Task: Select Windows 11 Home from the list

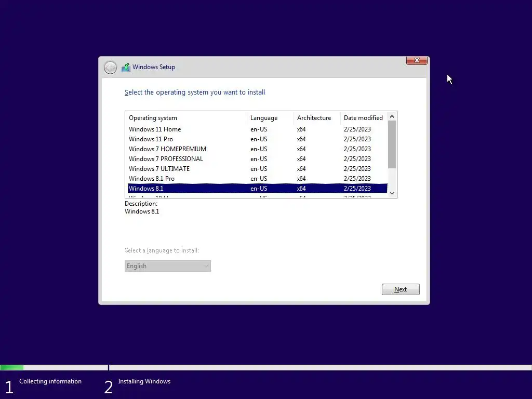Action: [258, 129]
